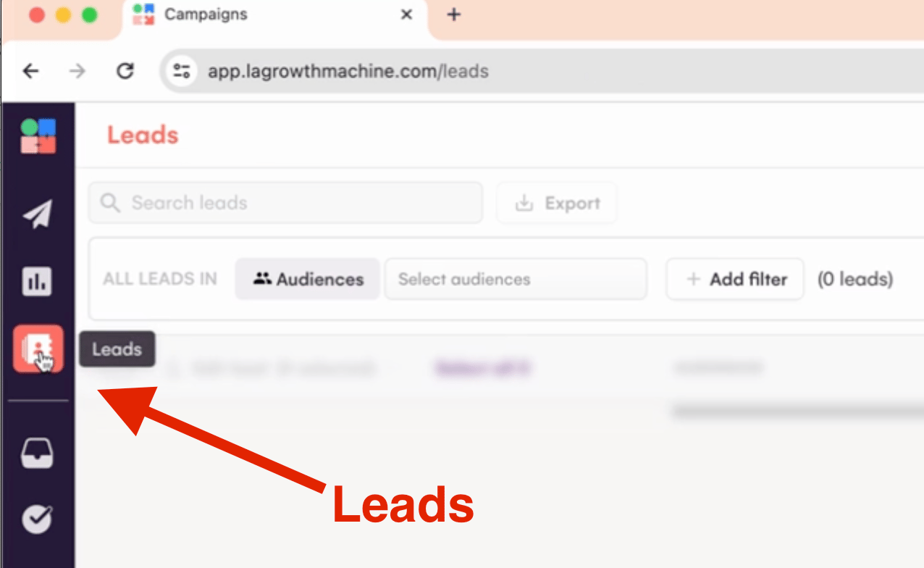Click the ALL LEADS IN label
The height and width of the screenshot is (568, 924).
click(160, 279)
